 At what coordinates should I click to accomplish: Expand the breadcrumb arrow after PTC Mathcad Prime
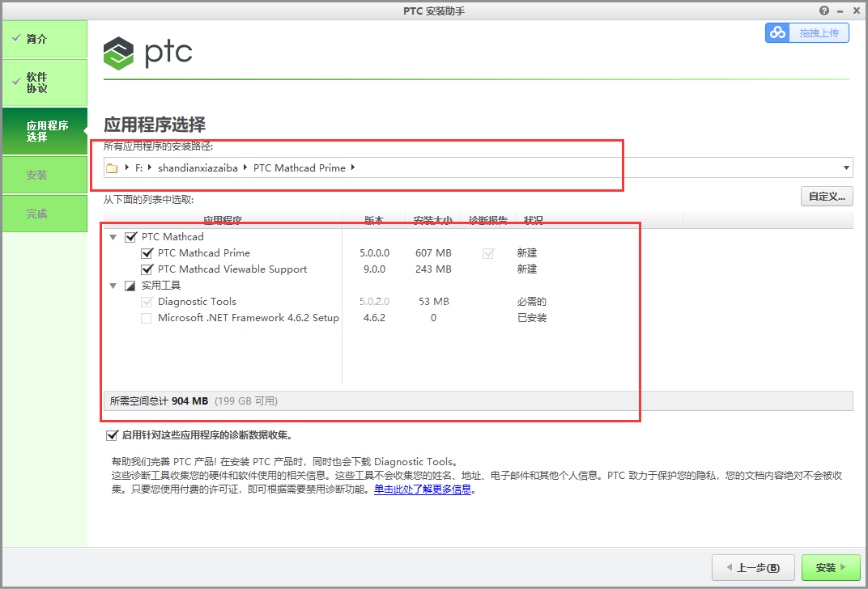[353, 167]
